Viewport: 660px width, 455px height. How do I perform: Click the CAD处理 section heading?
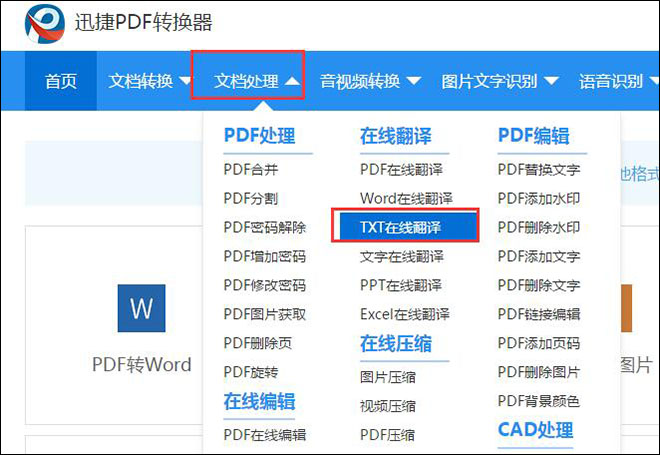point(535,430)
